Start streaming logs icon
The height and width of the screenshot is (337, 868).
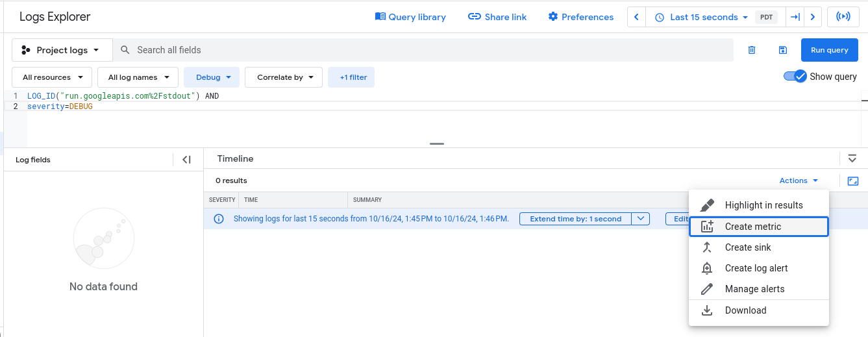tap(843, 17)
